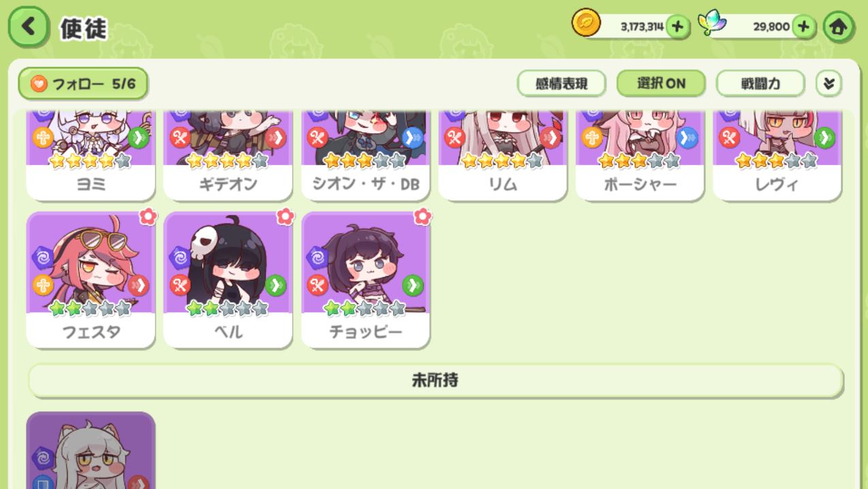Add gold coins with the plus icon

677,27
